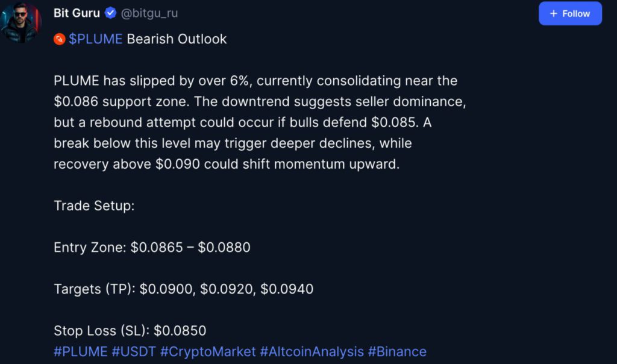Image resolution: width=617 pixels, height=364 pixels.
Task: Click the Stop Loss (SL) line
Action: coord(130,330)
